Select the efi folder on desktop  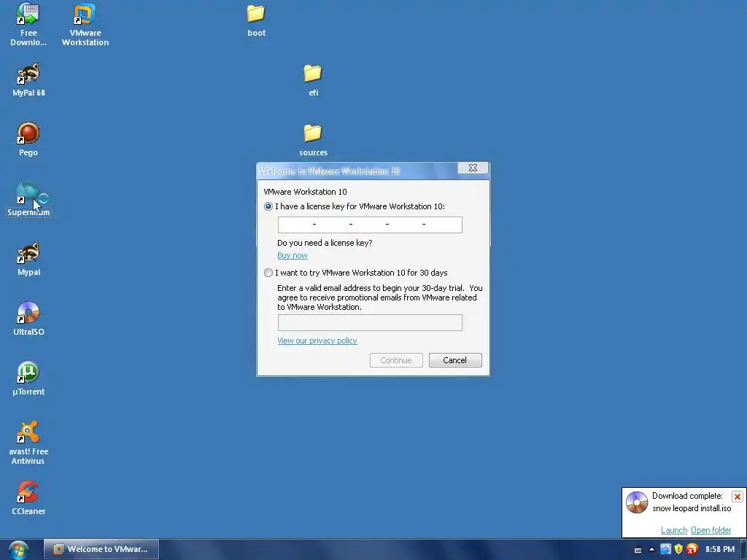[x=313, y=80]
